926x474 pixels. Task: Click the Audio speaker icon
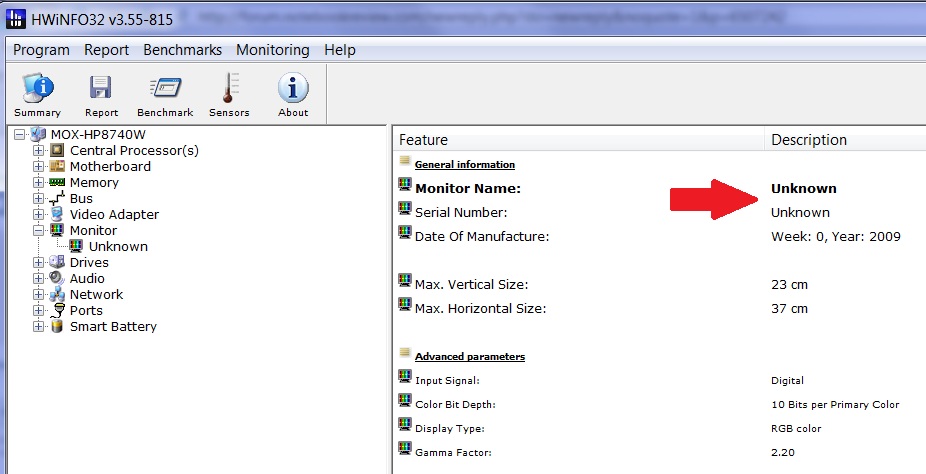click(57, 278)
